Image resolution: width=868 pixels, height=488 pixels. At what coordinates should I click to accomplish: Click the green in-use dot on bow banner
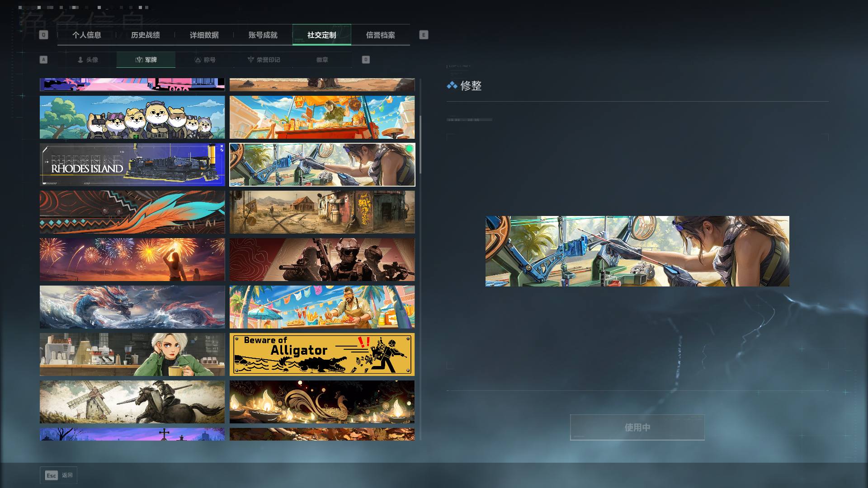(410, 149)
